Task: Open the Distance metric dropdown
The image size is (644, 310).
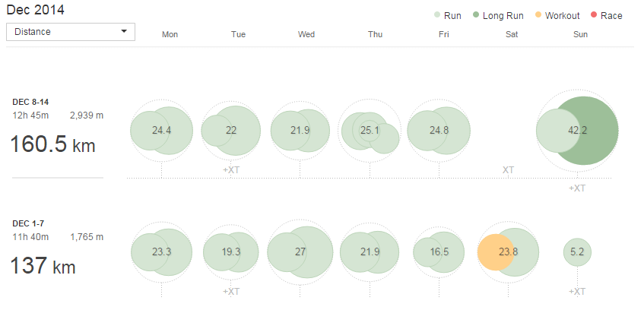Action: pyautogui.click(x=70, y=32)
